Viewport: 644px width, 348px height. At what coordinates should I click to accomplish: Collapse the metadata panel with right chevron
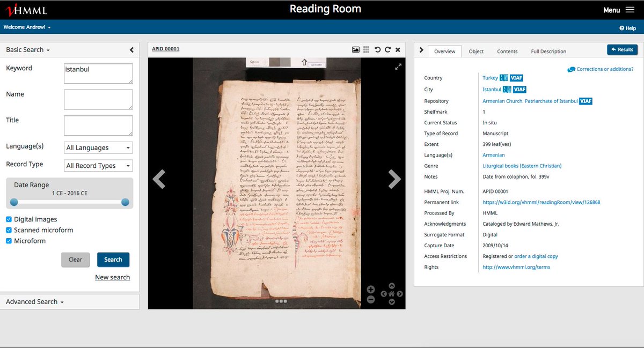tap(421, 50)
